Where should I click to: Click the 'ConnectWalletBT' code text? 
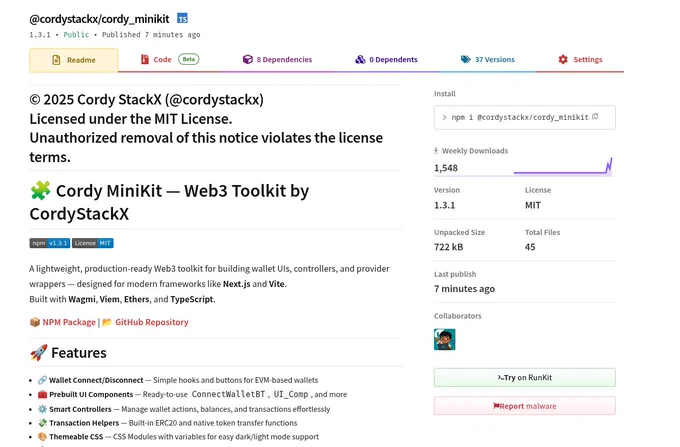coord(228,395)
